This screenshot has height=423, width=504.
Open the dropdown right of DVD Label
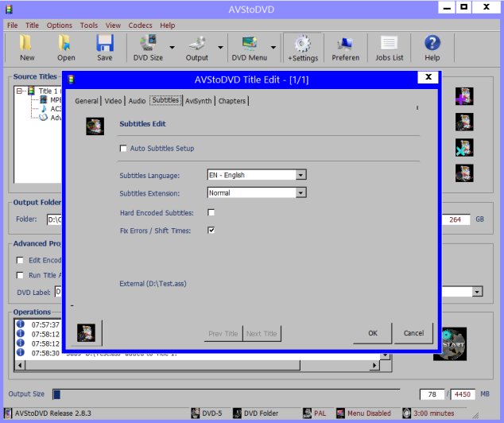click(x=477, y=292)
